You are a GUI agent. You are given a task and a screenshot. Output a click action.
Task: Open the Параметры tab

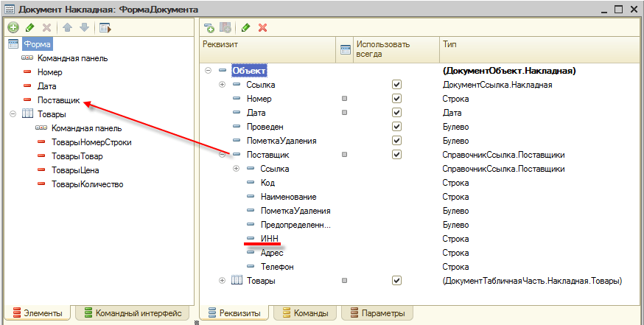click(378, 313)
